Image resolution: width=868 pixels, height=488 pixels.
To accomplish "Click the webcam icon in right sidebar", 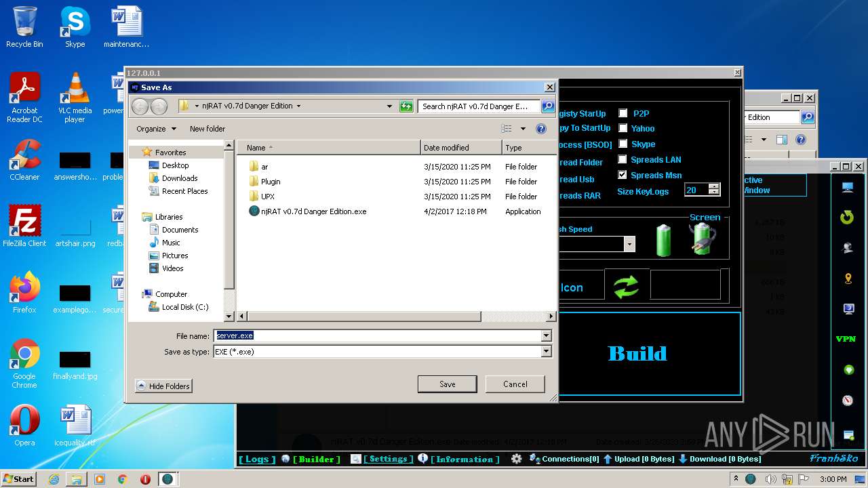I will tap(848, 248).
